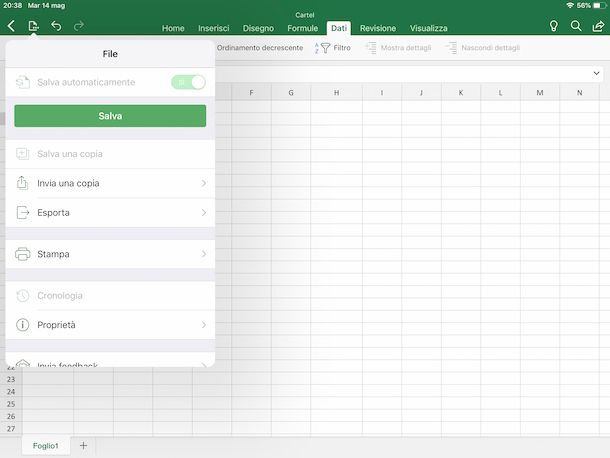Switch to the Formule tab

pyautogui.click(x=303, y=28)
